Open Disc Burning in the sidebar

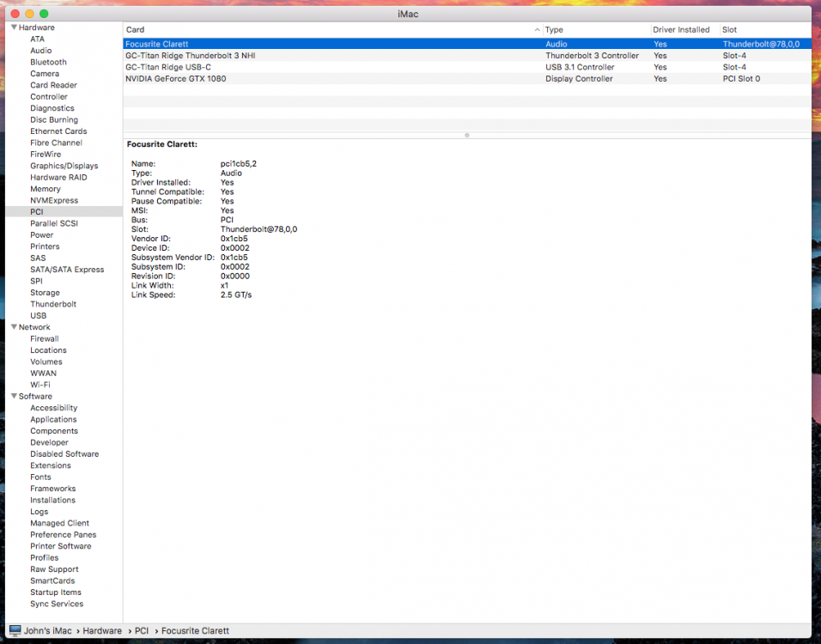54,119
